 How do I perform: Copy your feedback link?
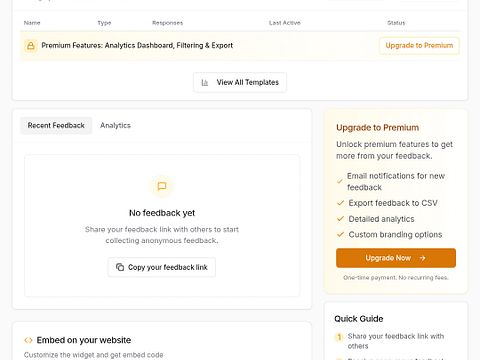pyautogui.click(x=162, y=267)
